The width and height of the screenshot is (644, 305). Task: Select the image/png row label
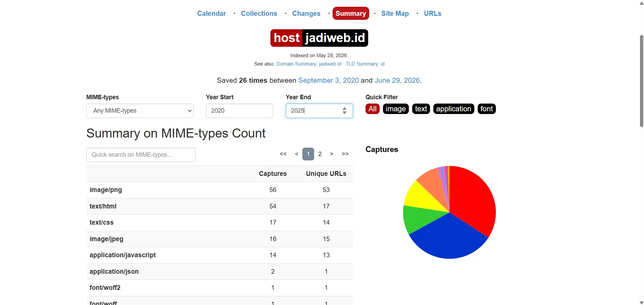point(106,190)
